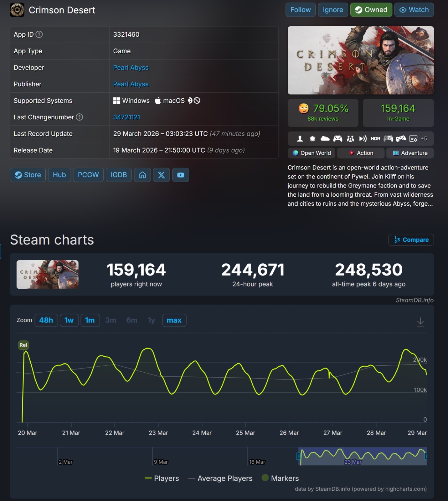Image resolution: width=448 pixels, height=501 pixels.
Task: Set chart zoom to 1w
Action: pos(69,320)
